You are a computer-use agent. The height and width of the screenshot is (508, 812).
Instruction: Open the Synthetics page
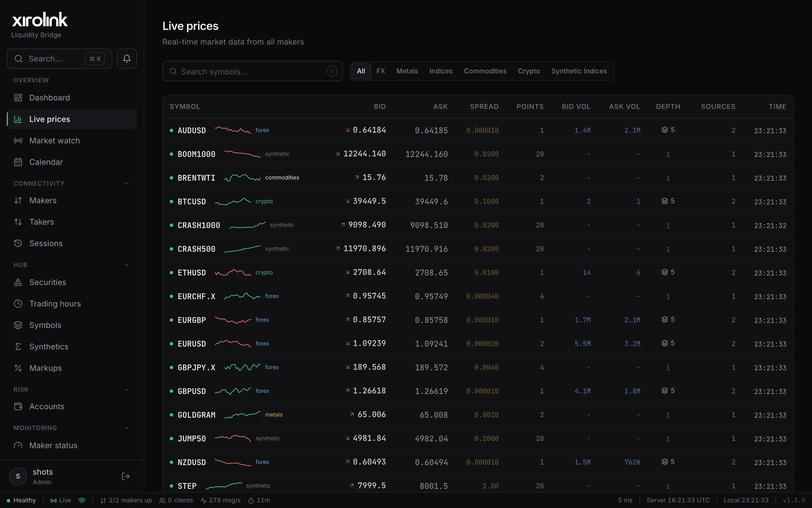(x=72, y=346)
